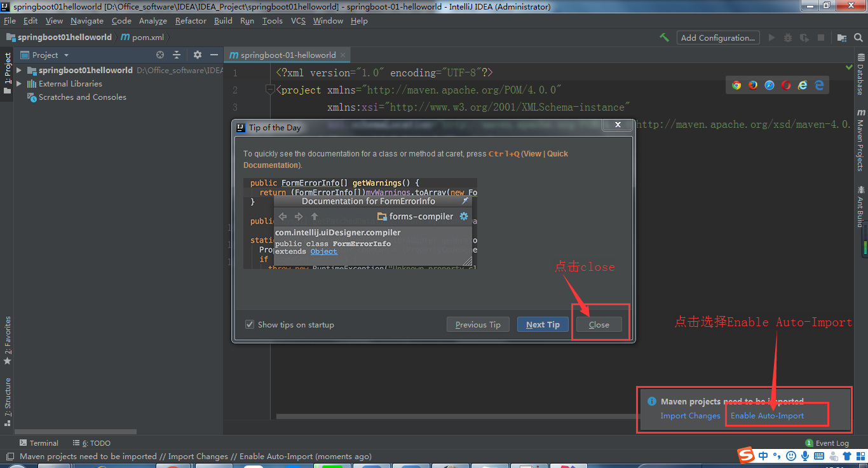Open pom.xml in Internet Explorer icon

(x=803, y=85)
